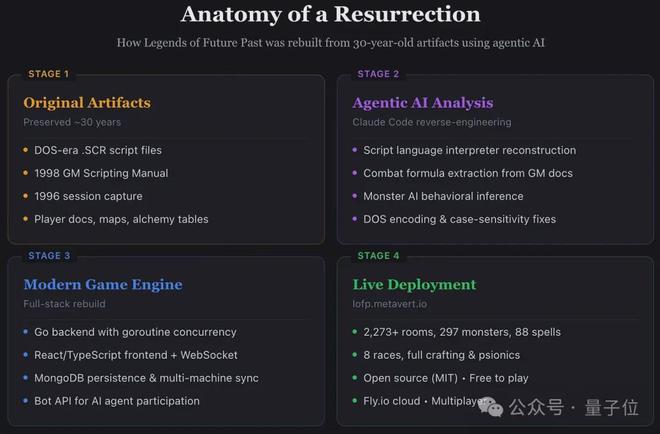660x434 pixels.
Task: Select the STAGE 2 label
Action: [x=378, y=74]
